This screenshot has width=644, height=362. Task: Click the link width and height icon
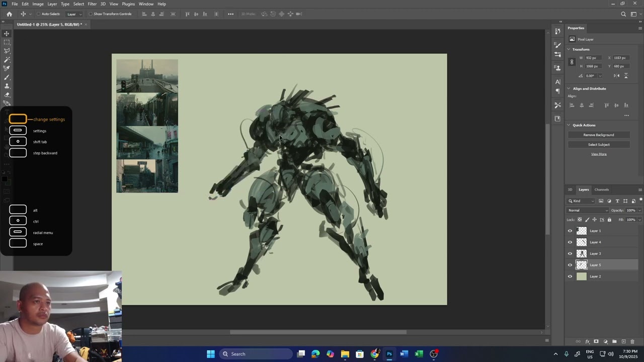coord(572,62)
